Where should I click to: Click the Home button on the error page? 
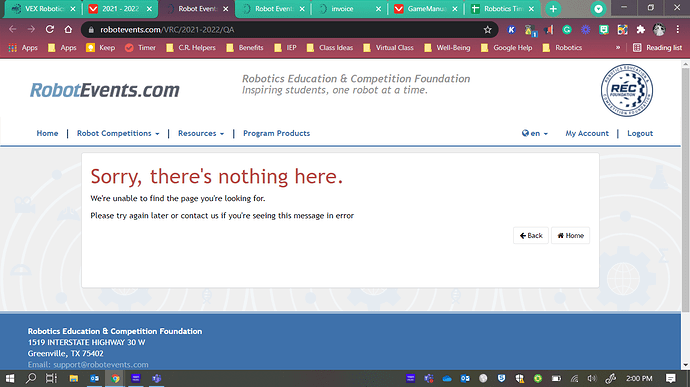coord(570,236)
